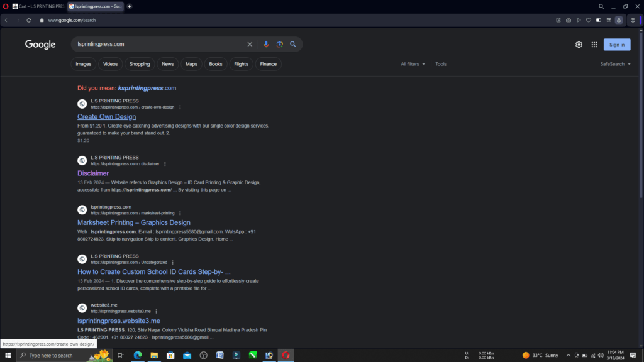Open Opera player arrow icon in address bar

tap(579, 20)
